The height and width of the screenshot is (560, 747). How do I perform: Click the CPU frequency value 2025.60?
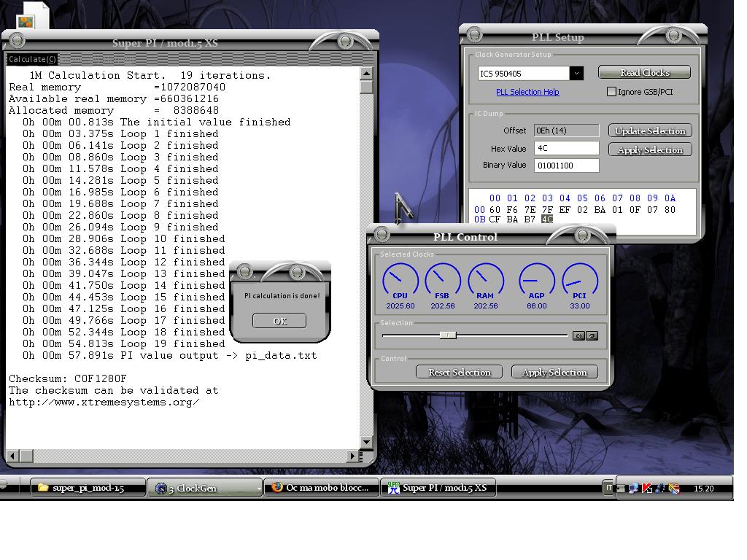tap(400, 306)
